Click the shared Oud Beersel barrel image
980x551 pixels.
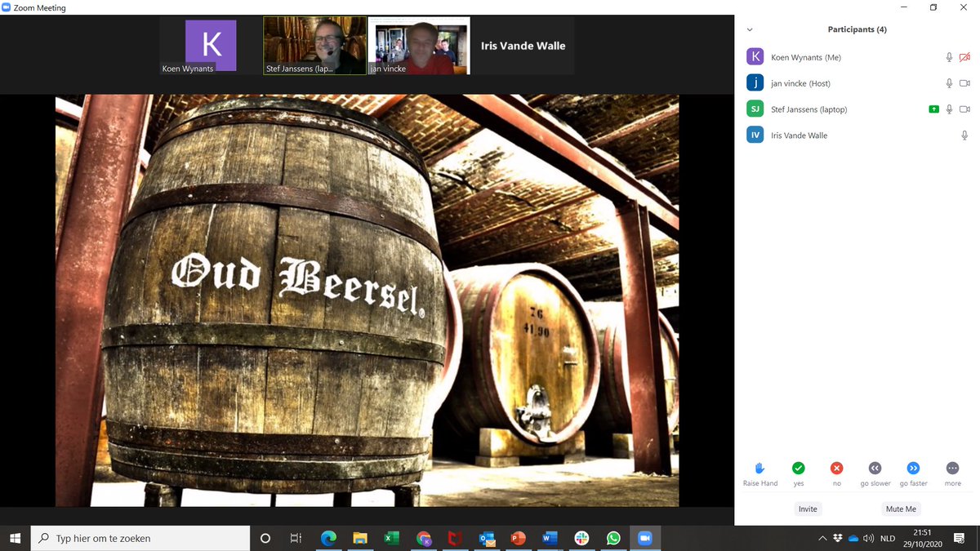[367, 300]
